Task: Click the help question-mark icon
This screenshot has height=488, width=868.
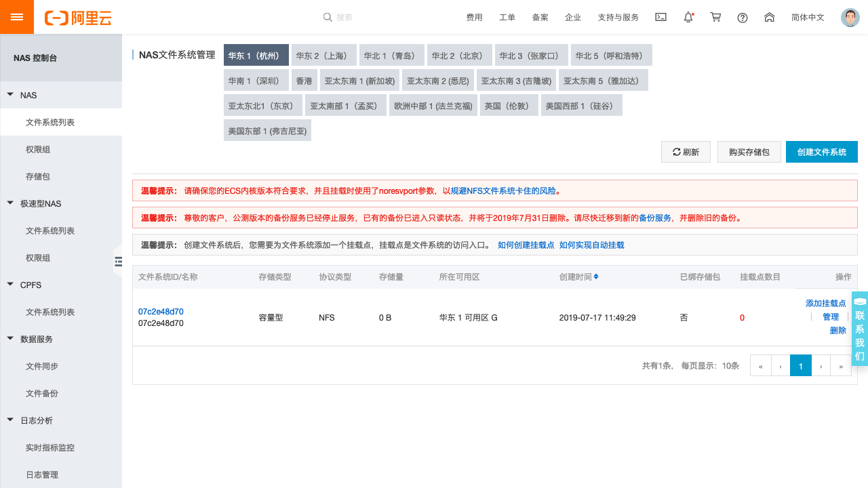Action: 742,17
